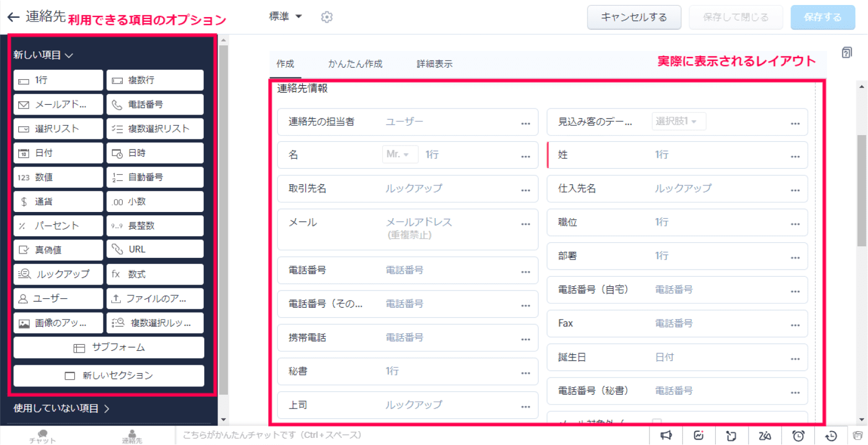The image size is (868, 445).
Task: Select the 画像のアップロード field type
Action: [58, 323]
